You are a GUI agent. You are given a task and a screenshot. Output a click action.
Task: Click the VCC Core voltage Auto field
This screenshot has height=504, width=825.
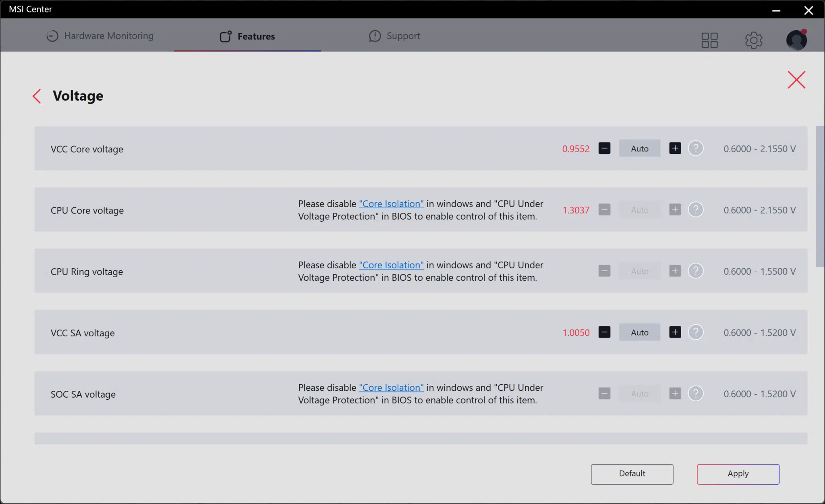[x=640, y=148]
